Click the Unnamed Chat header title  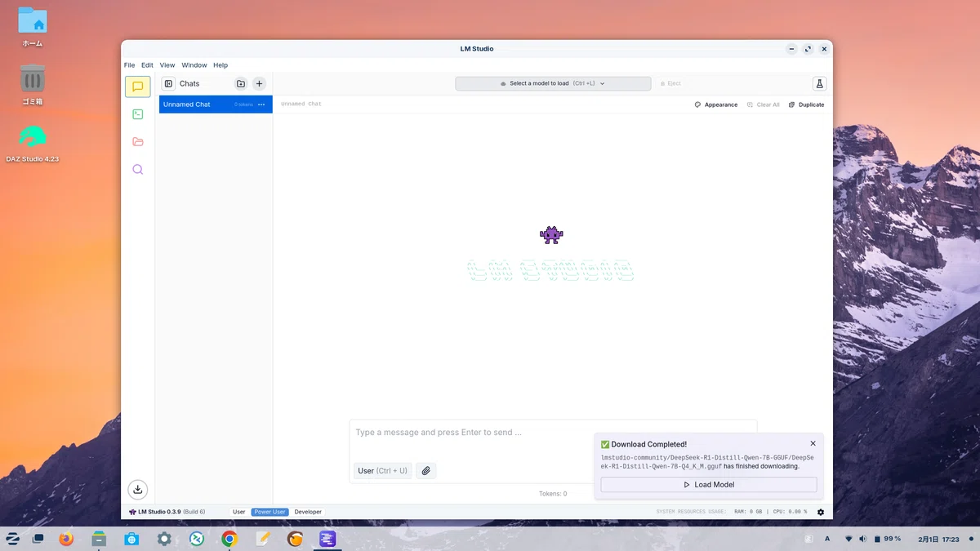pyautogui.click(x=301, y=104)
